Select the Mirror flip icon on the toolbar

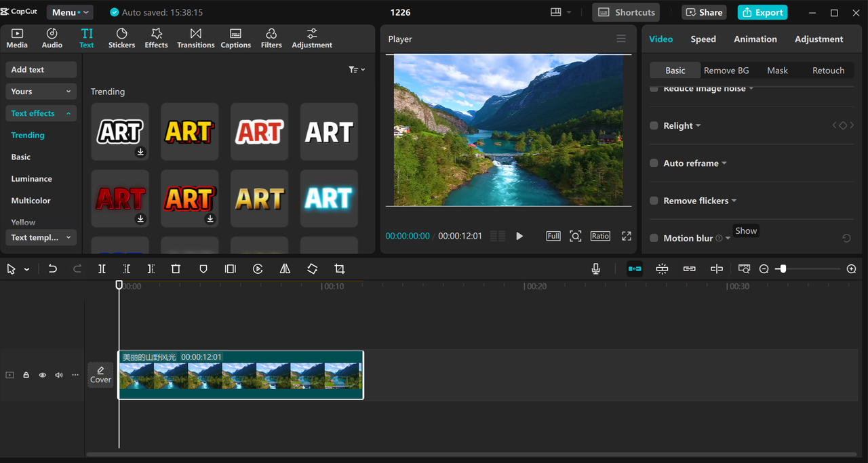point(285,268)
